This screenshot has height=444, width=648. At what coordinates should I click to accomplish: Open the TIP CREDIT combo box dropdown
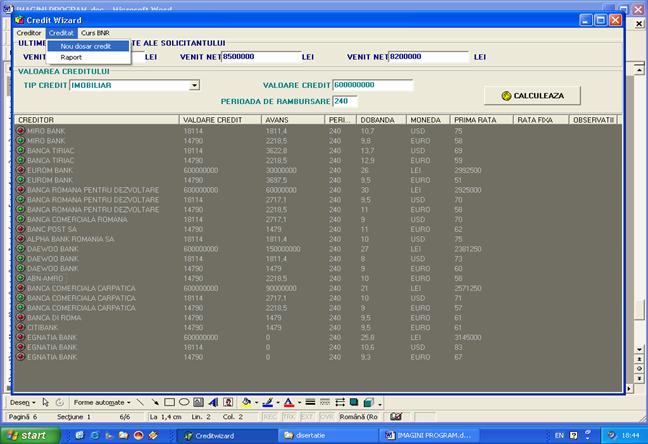point(194,85)
